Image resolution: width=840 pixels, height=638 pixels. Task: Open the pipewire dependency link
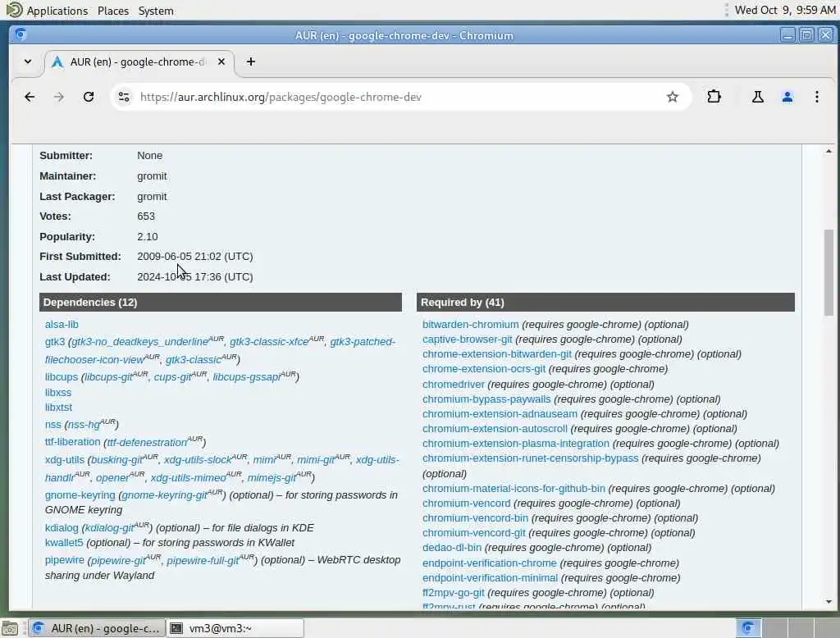(x=64, y=560)
